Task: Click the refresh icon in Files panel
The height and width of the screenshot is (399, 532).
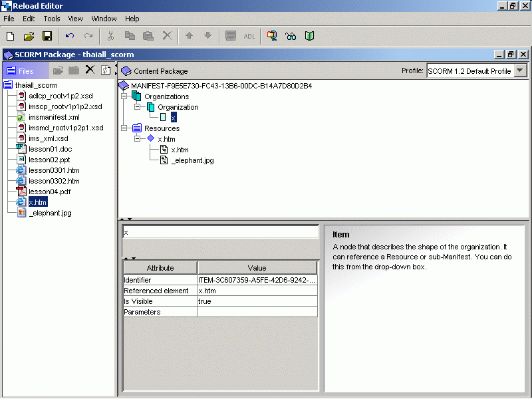Action: point(106,70)
